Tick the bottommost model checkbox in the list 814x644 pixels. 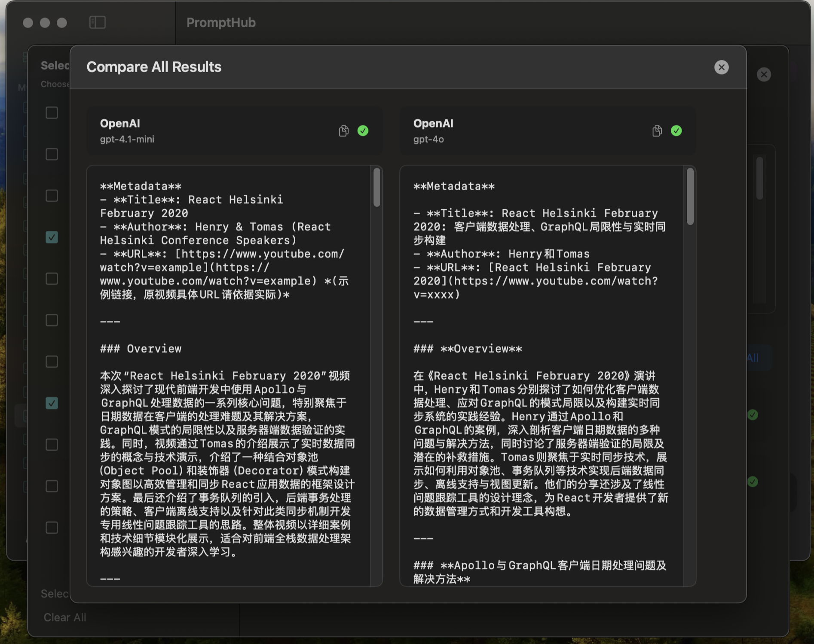click(52, 527)
